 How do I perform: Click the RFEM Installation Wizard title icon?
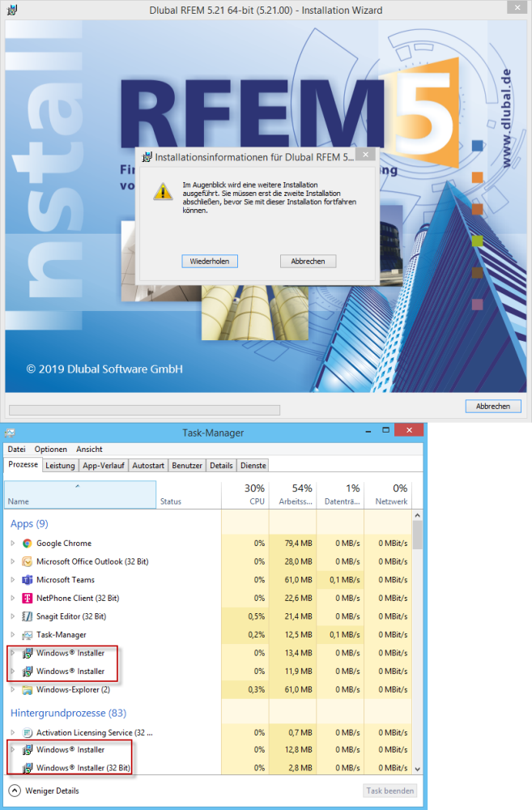click(x=11, y=10)
